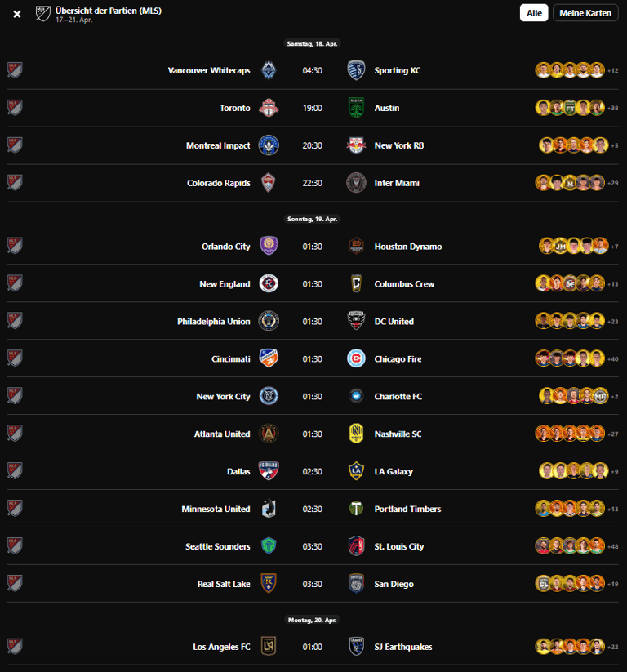This screenshot has width=627, height=672.
Task: Click MLS league badge beside Orlando City row
Action: [15, 247]
